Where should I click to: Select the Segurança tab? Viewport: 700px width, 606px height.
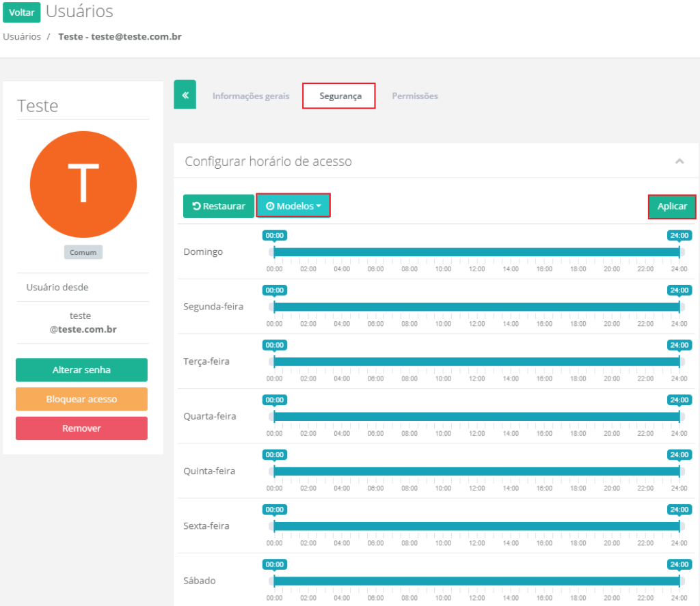pos(340,96)
